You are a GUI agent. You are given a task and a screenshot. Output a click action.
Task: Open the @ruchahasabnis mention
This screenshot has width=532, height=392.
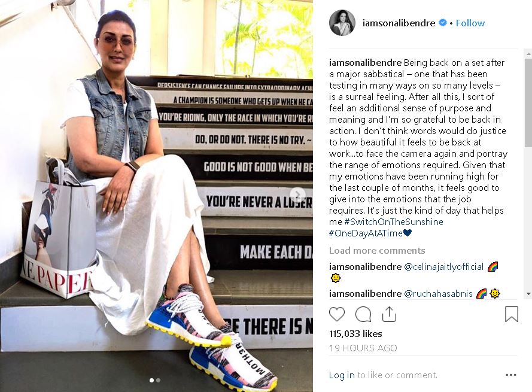click(x=439, y=294)
